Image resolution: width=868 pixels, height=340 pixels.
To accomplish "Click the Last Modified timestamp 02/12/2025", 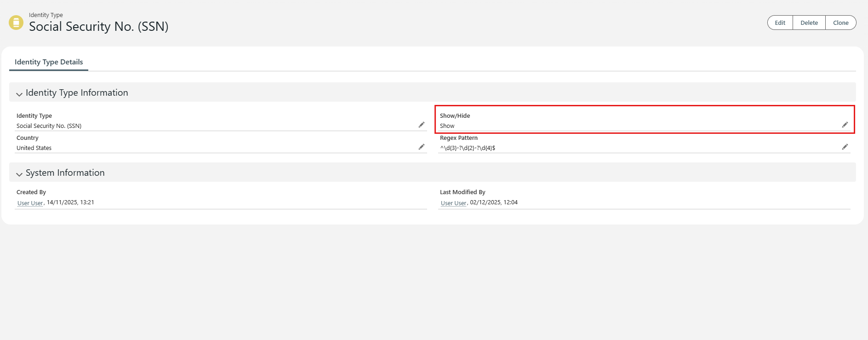I will point(494,202).
